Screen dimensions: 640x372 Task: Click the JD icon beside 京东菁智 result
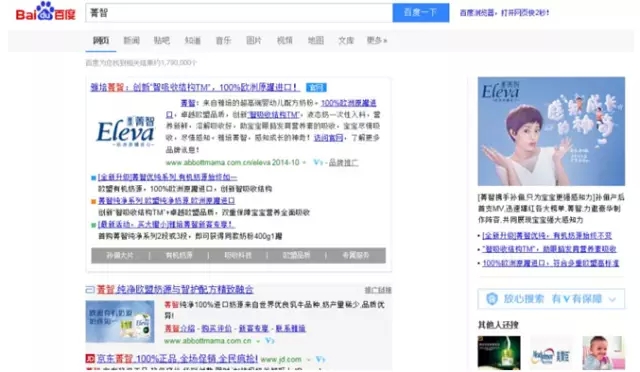click(90, 359)
